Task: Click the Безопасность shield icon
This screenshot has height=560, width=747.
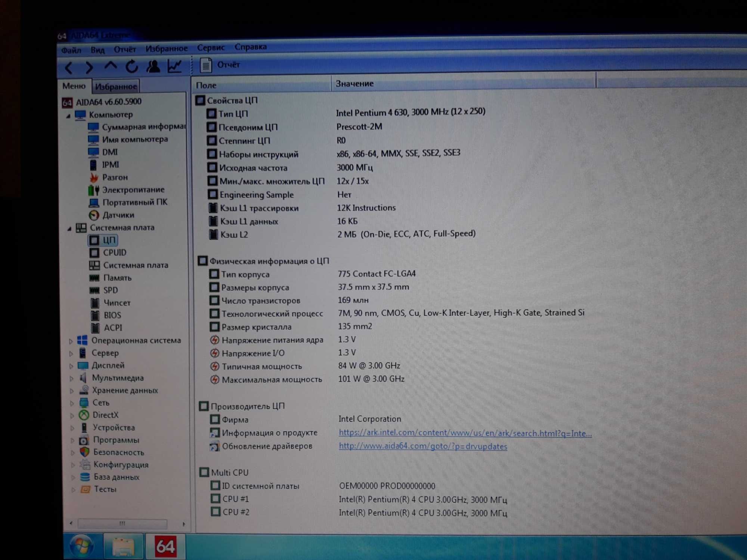Action: [85, 452]
